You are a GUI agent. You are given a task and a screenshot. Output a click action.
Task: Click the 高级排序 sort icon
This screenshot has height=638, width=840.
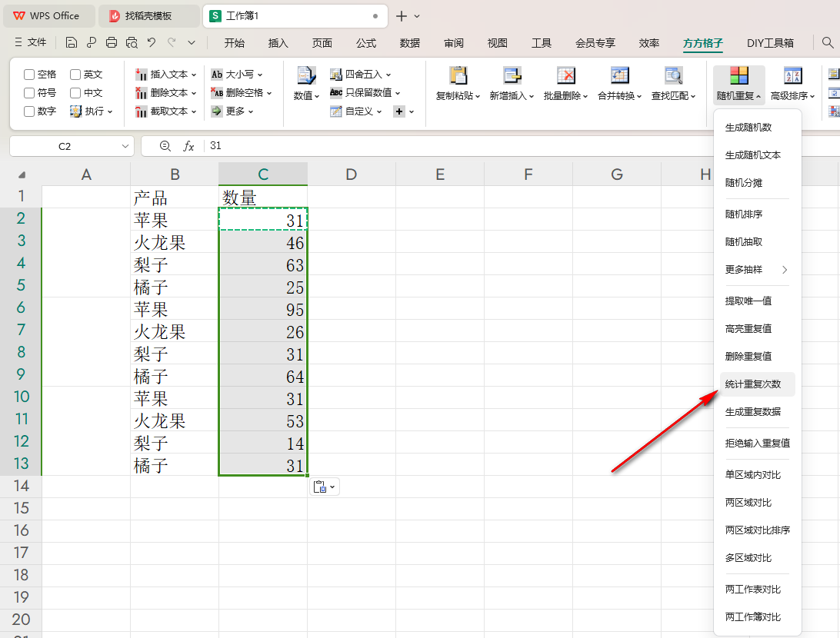[x=793, y=76]
